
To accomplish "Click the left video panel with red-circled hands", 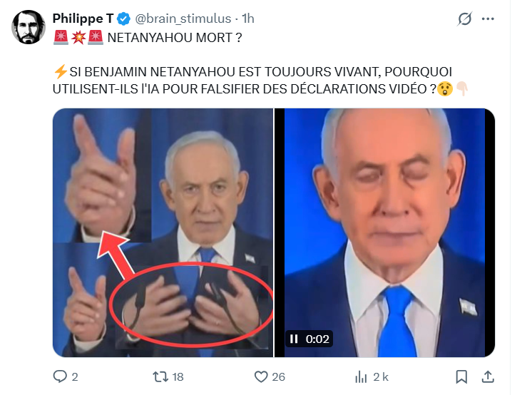I will coord(163,232).
